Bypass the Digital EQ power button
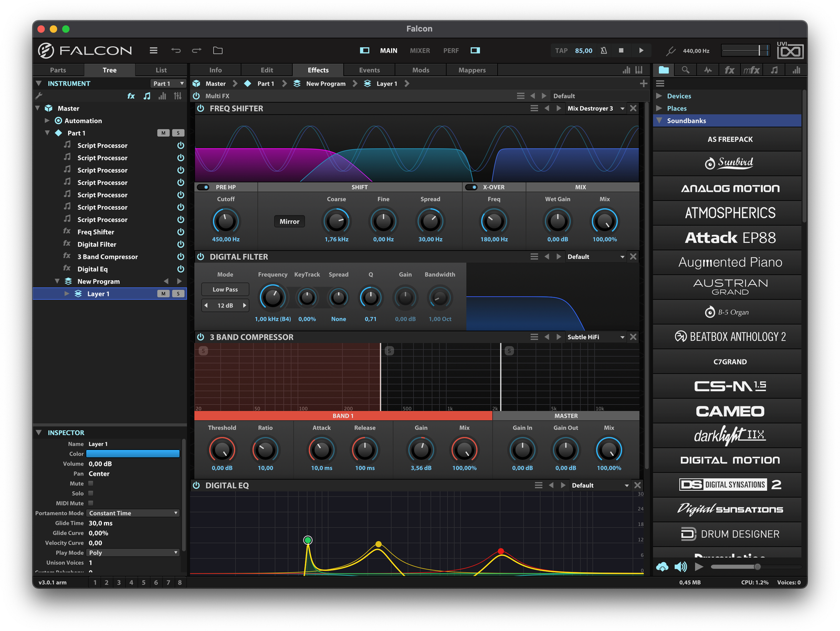This screenshot has height=631, width=840. pos(196,486)
